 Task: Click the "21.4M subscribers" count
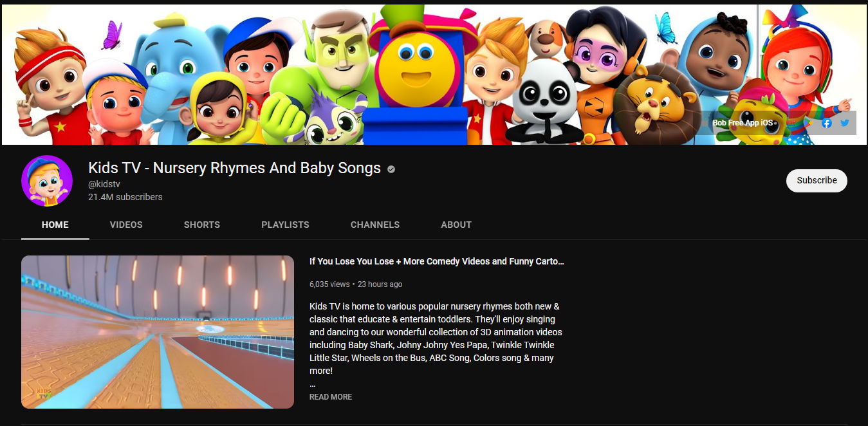[125, 197]
